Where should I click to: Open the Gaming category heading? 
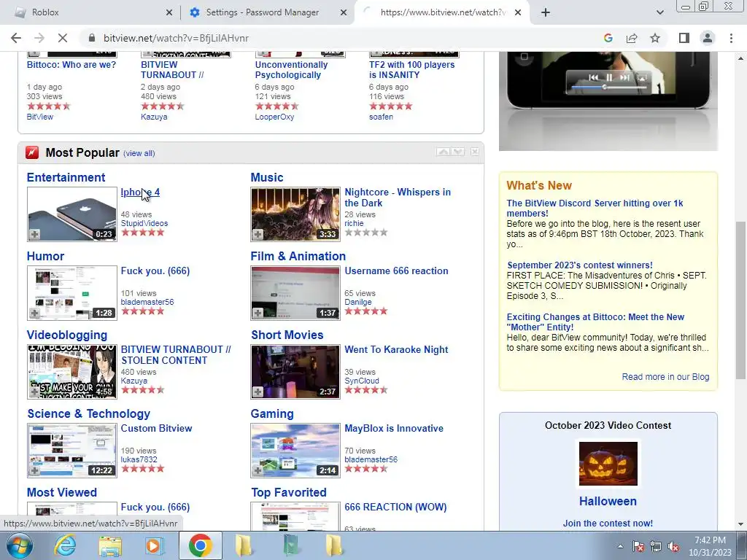[272, 414]
